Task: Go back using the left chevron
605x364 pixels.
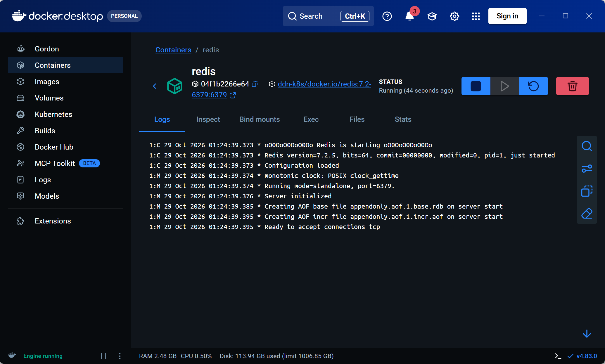Action: [155, 86]
